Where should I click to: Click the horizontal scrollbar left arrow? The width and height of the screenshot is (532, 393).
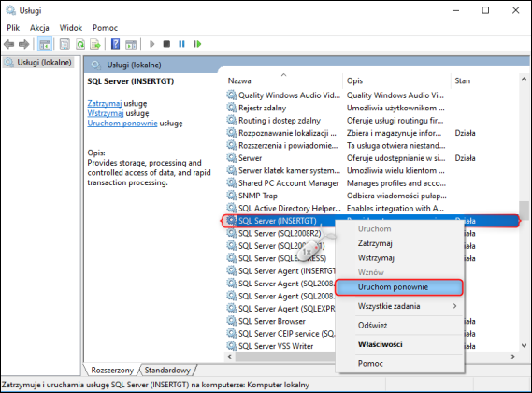(230, 357)
